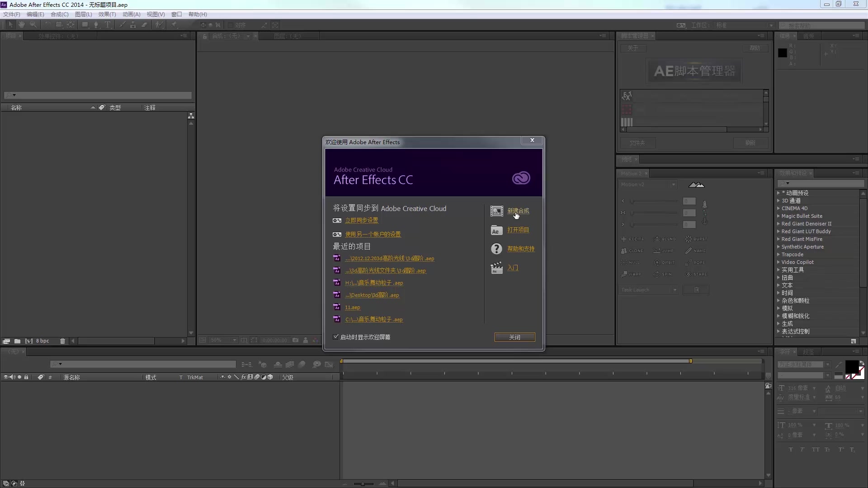Image resolution: width=868 pixels, height=488 pixels.
Task: Select the Pen tool
Action: tap(96, 25)
